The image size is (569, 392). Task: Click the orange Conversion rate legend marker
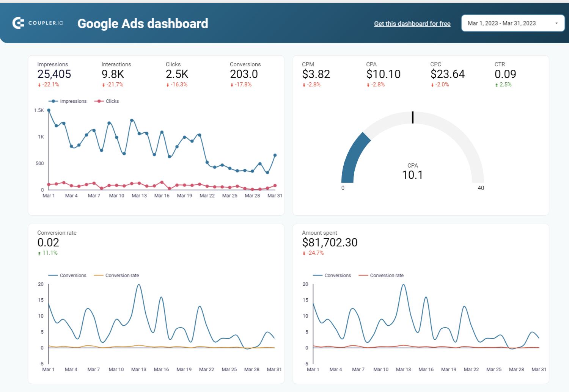point(98,275)
